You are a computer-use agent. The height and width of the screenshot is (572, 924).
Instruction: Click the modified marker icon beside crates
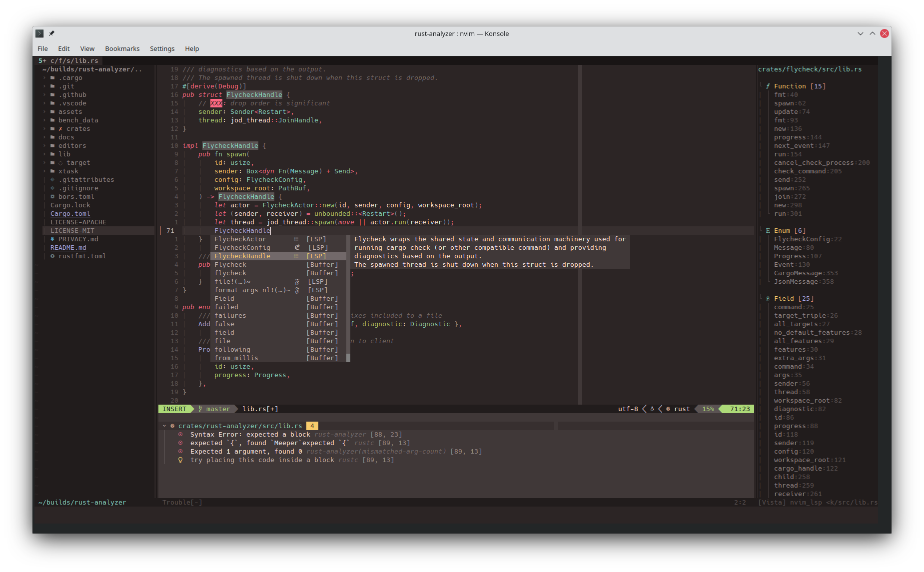click(60, 129)
